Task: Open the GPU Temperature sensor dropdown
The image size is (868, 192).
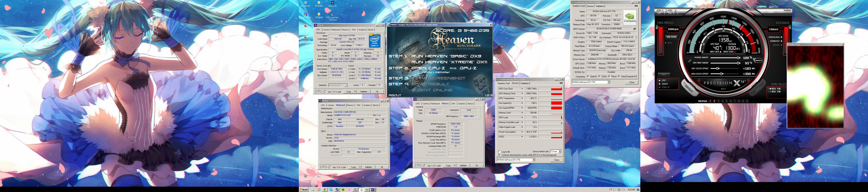Action: [x=522, y=98]
